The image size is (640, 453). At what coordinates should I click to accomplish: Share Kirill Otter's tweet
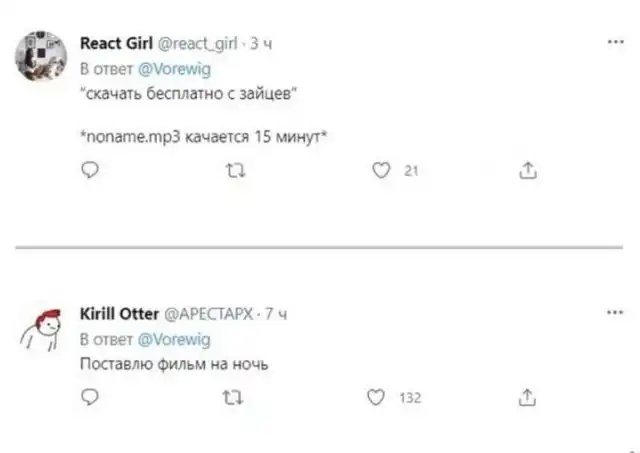(x=525, y=398)
